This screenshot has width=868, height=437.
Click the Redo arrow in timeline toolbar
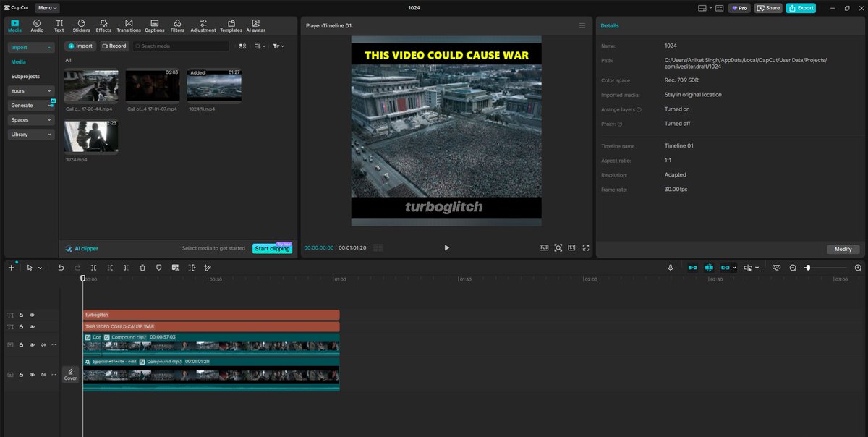[77, 268]
